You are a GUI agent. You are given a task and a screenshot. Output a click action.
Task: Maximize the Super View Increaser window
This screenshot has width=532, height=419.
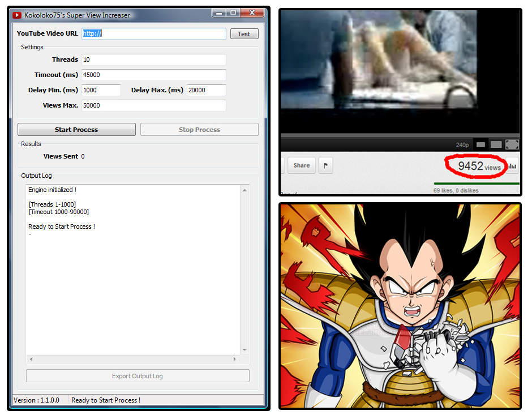(x=233, y=13)
